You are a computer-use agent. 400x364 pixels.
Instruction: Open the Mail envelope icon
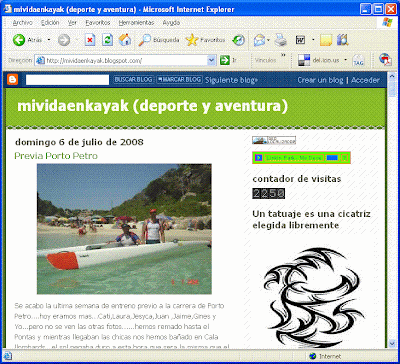pyautogui.click(x=259, y=40)
